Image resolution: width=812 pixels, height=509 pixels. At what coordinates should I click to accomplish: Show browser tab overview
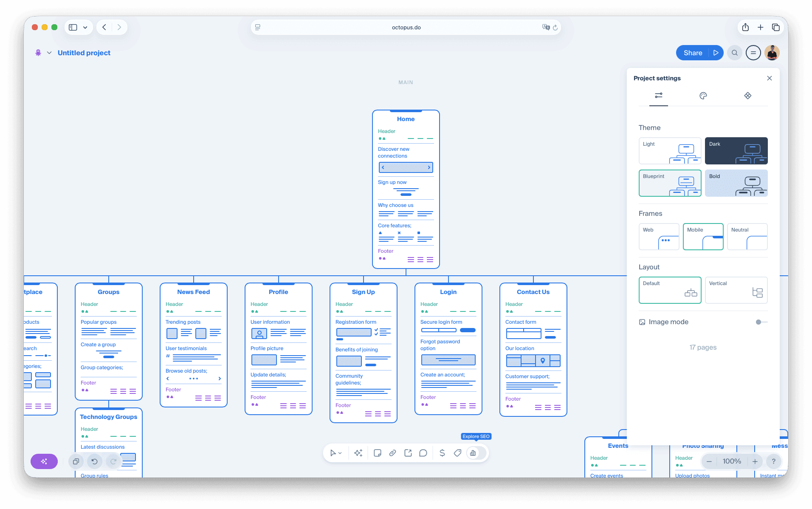[776, 27]
